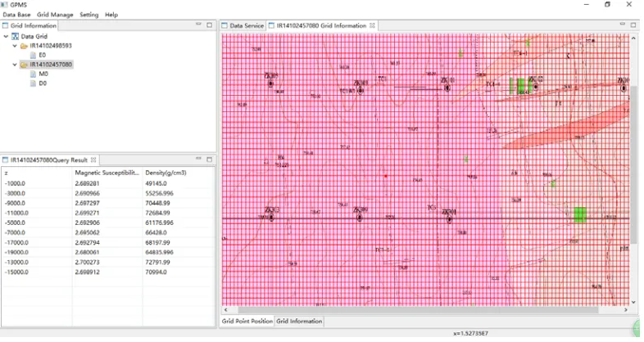Image resolution: width=644 pixels, height=342 pixels.
Task: Maximize the Grid Information panel
Action: tap(210, 25)
